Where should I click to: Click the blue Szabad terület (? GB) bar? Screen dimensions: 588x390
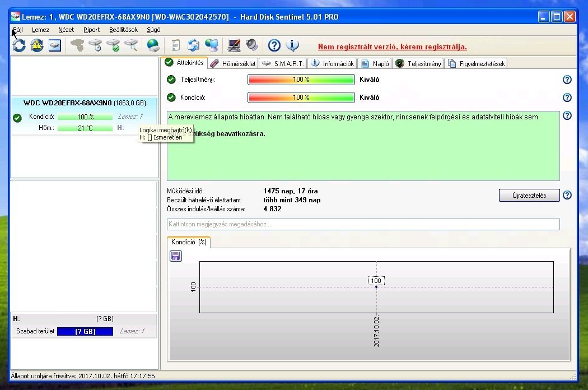[x=85, y=331]
